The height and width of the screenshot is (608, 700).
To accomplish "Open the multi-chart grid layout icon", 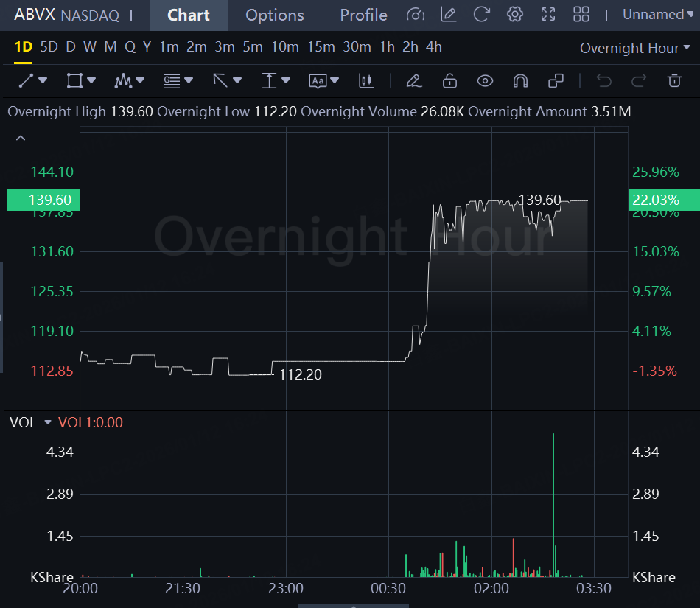I will tap(581, 14).
